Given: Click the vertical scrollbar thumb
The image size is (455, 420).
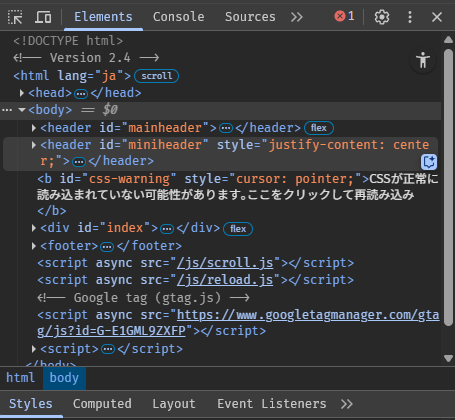Looking at the screenshot, I should coord(448,187).
